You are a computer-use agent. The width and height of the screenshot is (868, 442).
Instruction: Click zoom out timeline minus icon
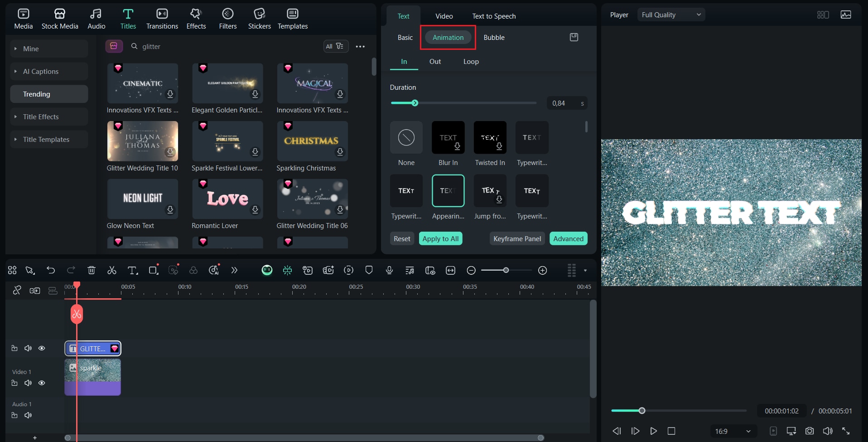pyautogui.click(x=471, y=270)
